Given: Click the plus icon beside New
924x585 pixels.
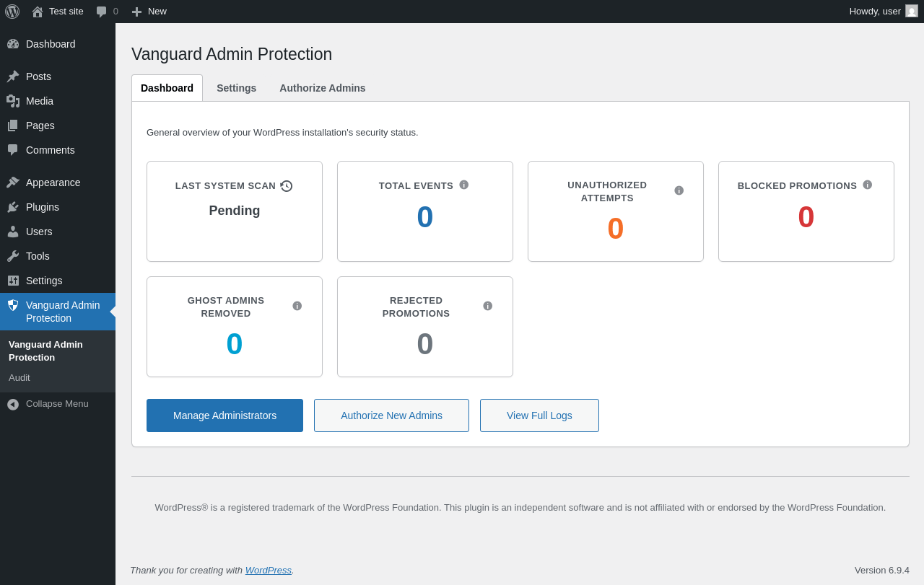Looking at the screenshot, I should coord(136,12).
